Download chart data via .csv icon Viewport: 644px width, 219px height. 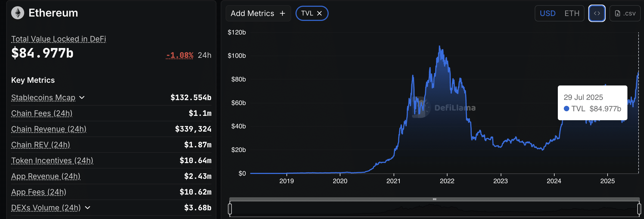(625, 13)
